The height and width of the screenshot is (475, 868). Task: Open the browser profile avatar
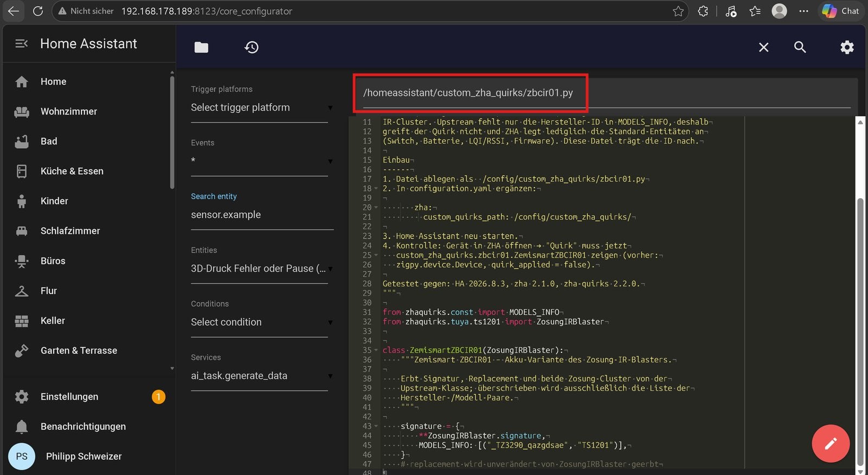pyautogui.click(x=780, y=11)
